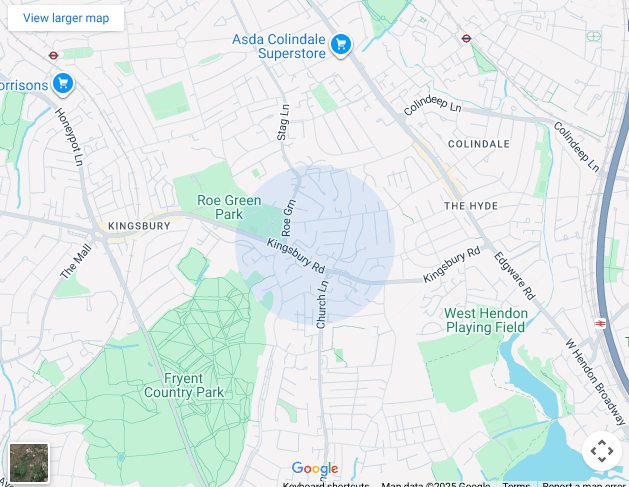
Task: Click the KINGSBURY district label
Action: click(x=139, y=226)
